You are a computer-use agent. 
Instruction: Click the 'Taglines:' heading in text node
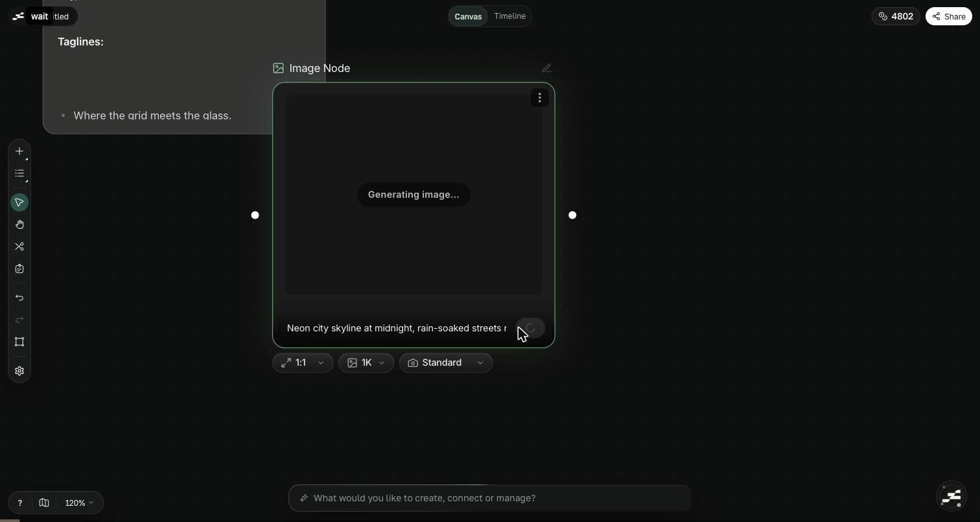click(80, 42)
